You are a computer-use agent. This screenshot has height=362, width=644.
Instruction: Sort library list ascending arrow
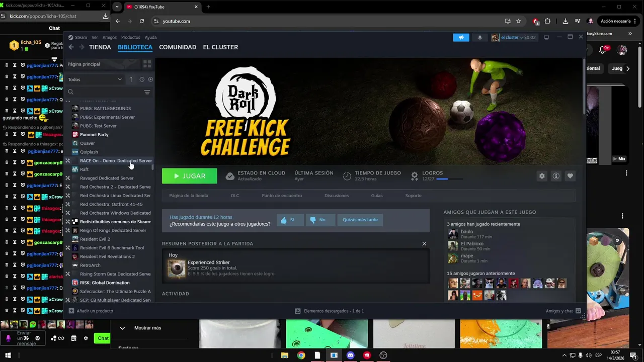[x=131, y=79]
